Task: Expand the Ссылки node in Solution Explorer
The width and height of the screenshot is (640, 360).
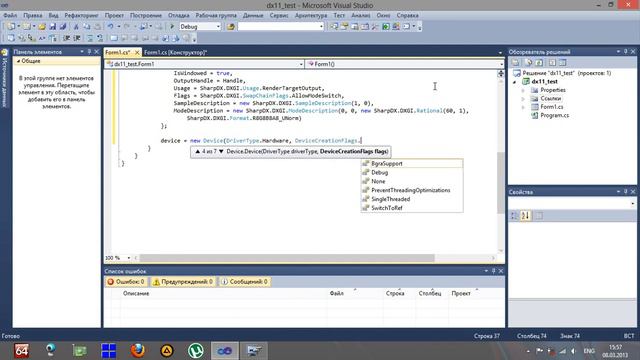Action: tap(523, 99)
